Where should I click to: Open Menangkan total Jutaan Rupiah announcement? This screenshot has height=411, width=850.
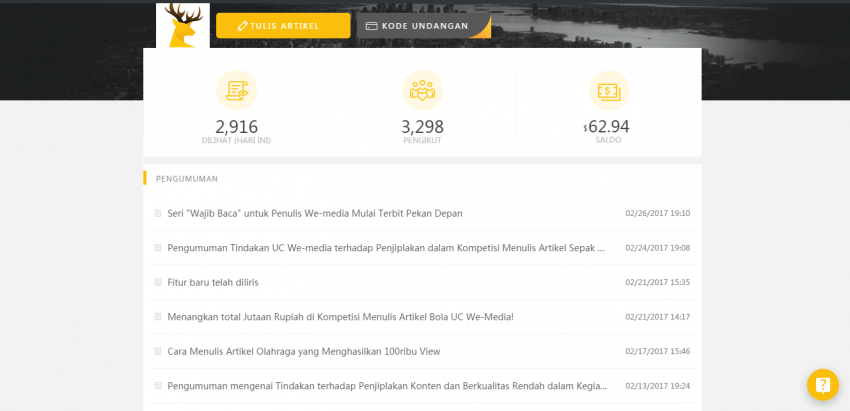(340, 317)
